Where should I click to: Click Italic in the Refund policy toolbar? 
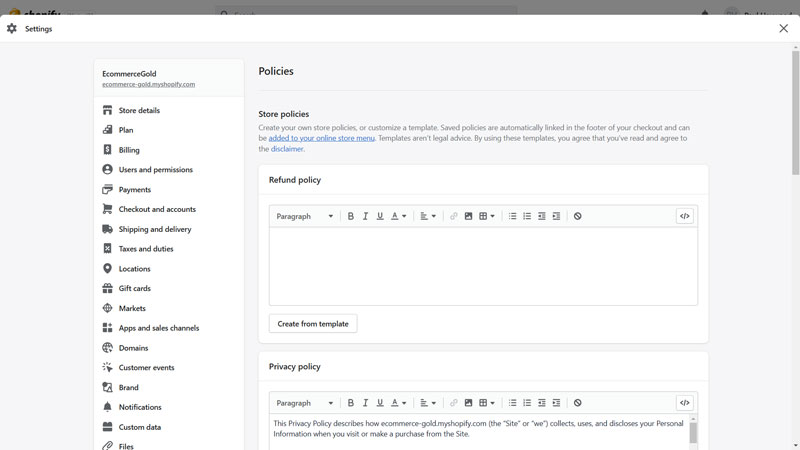point(365,216)
